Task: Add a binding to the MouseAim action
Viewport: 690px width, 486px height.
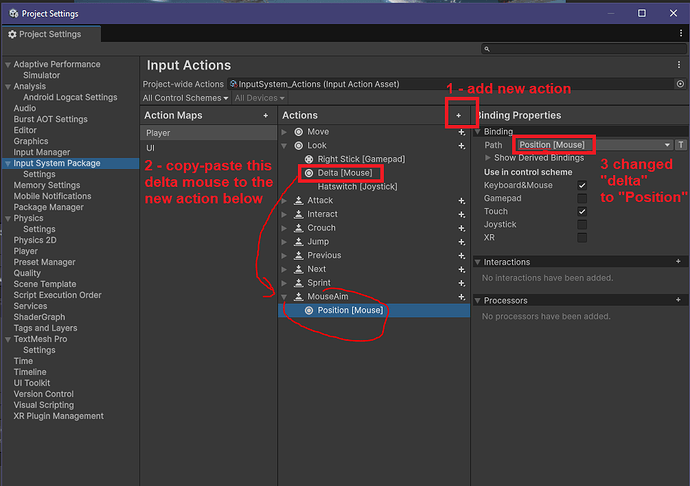Action: 461,297
